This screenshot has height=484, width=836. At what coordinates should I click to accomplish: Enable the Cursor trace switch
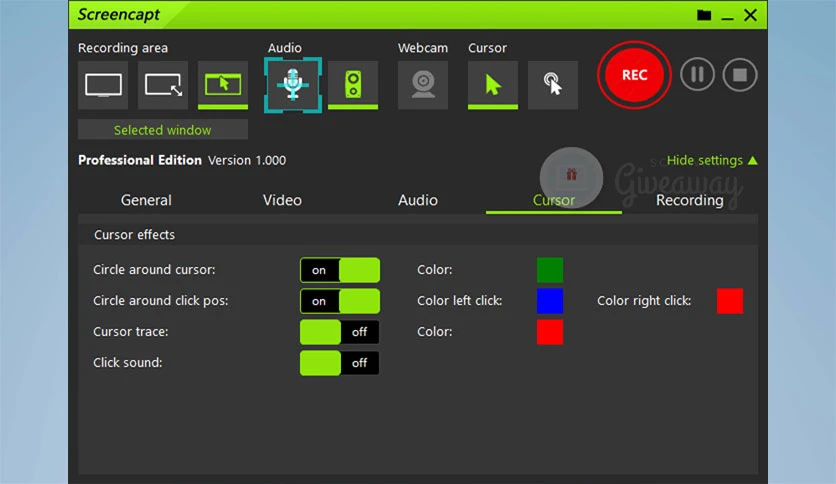[x=340, y=332]
